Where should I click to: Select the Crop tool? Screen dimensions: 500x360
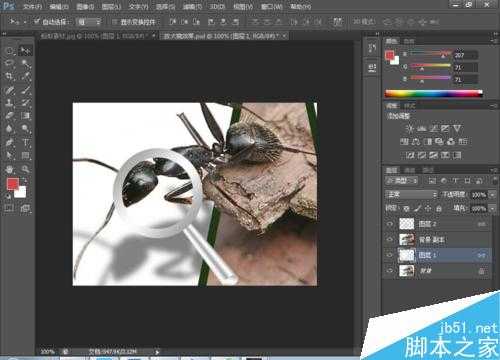click(x=9, y=76)
